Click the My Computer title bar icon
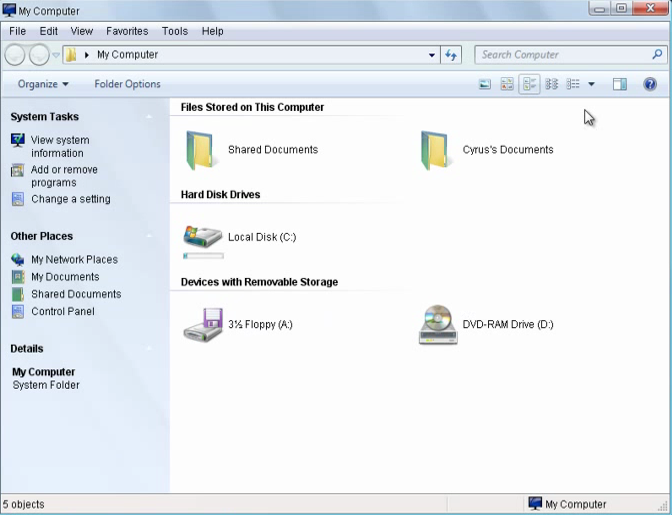672x515 pixels. coord(9,10)
